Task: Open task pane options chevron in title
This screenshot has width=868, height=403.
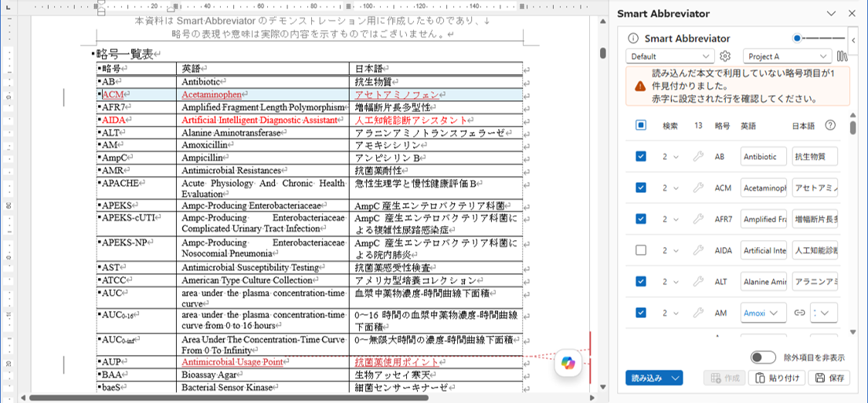Action: click(x=831, y=14)
